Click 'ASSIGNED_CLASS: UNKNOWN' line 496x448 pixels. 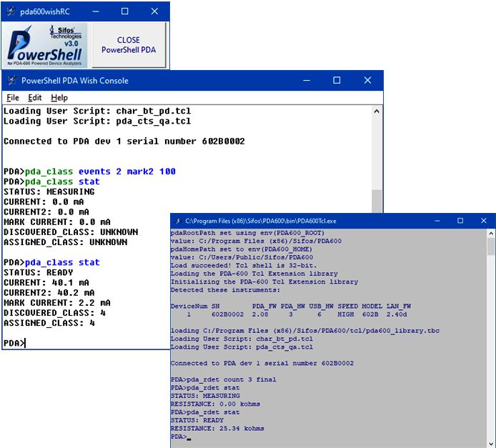[x=66, y=242]
